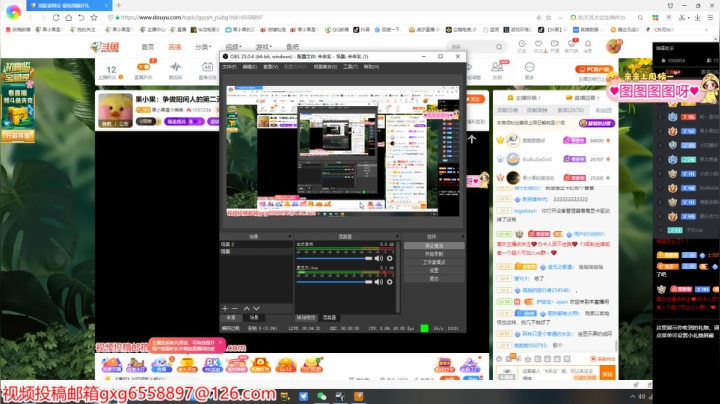Open the 直播回看 link above the chat
Viewport: 720px width, 404px height.
click(x=583, y=98)
